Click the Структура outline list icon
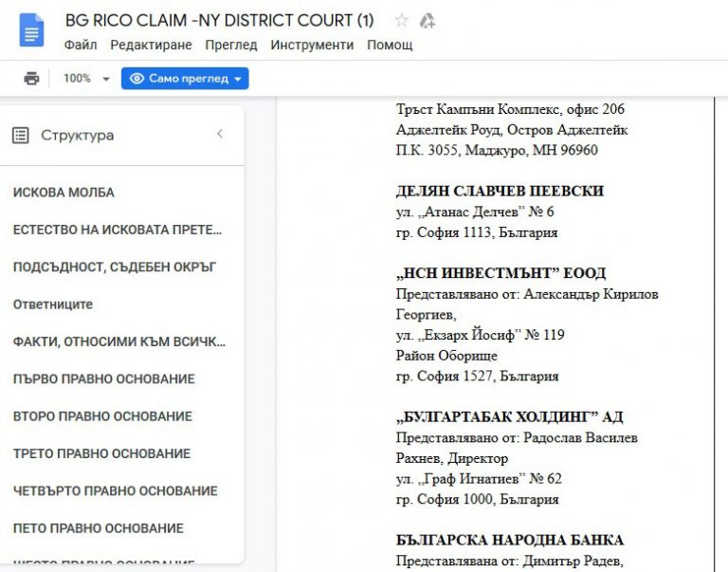The height and width of the screenshot is (572, 728). [21, 136]
